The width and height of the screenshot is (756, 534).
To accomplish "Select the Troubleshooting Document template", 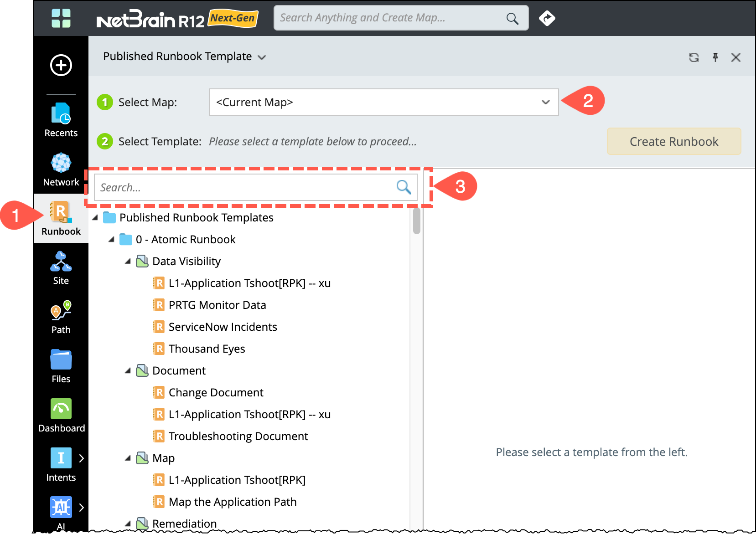I will pyautogui.click(x=238, y=436).
